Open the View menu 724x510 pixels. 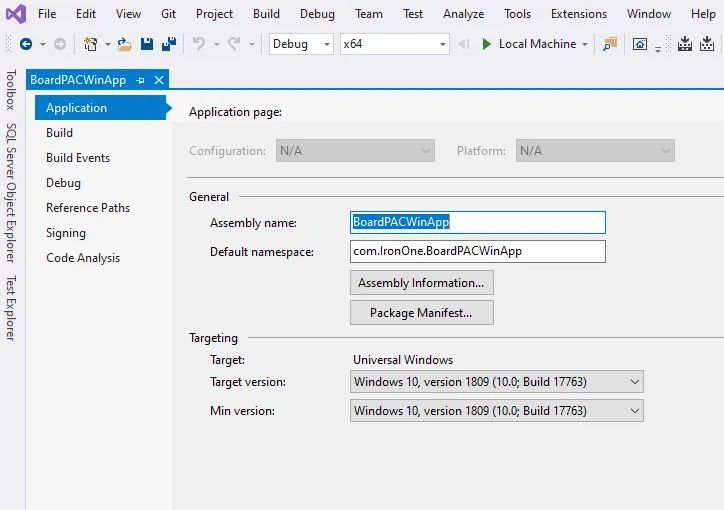coord(128,14)
